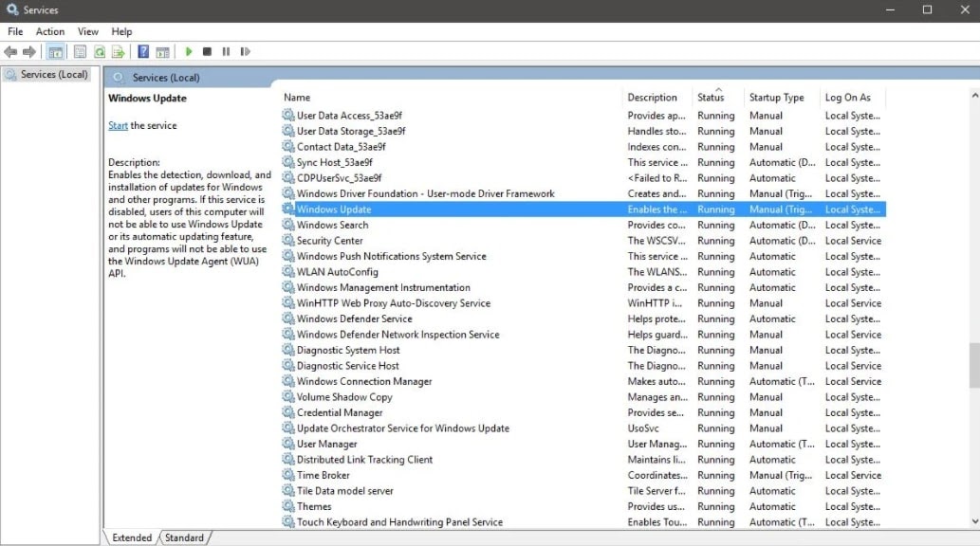Sort by the Name column header
This screenshot has width=980, height=546.
tap(297, 98)
